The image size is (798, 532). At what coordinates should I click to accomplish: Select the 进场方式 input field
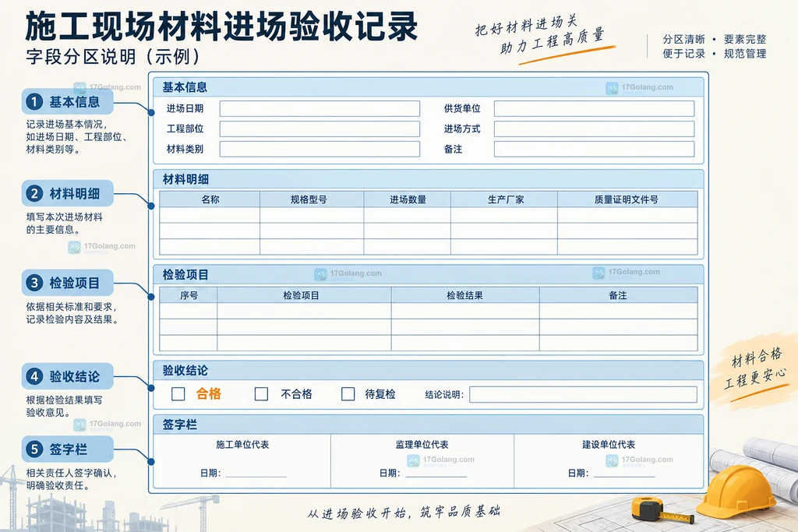pyautogui.click(x=594, y=129)
